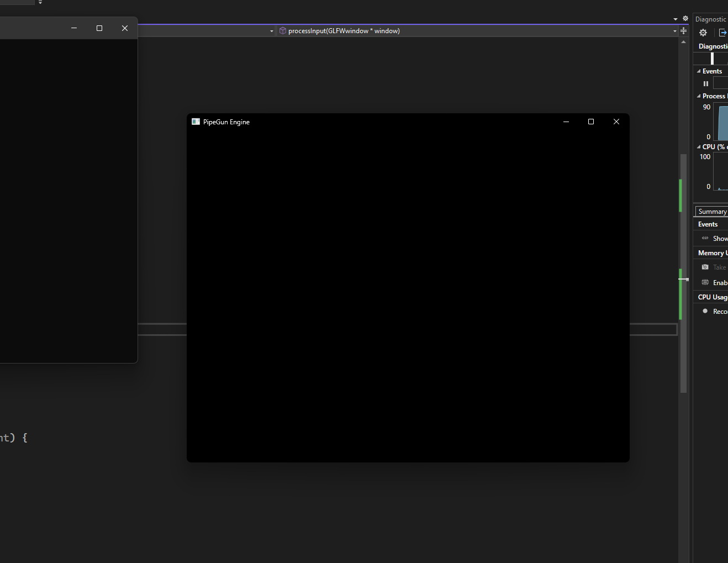
Task: Click the Enable memory profiling chip icon
Action: pos(705,282)
